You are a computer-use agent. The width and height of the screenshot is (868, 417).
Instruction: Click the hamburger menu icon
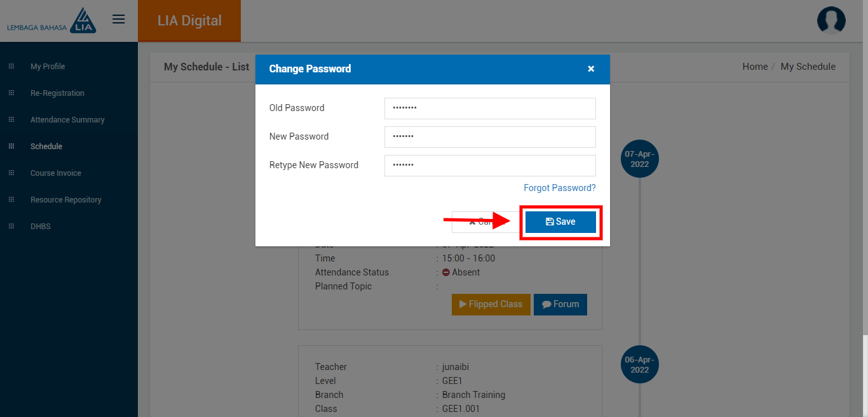(118, 19)
